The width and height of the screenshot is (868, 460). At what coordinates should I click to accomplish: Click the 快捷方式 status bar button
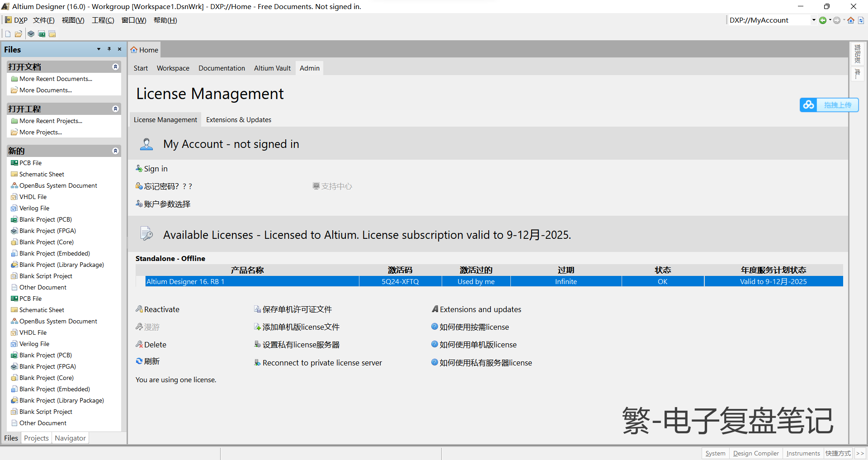click(838, 453)
